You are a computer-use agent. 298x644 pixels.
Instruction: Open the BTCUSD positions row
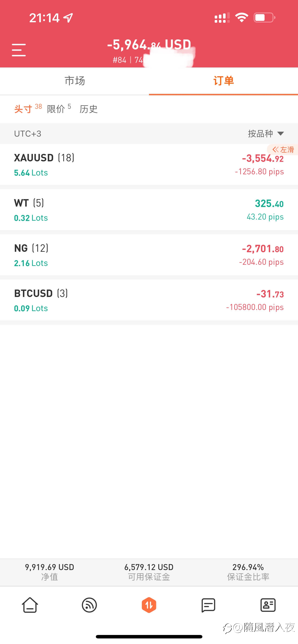click(149, 300)
